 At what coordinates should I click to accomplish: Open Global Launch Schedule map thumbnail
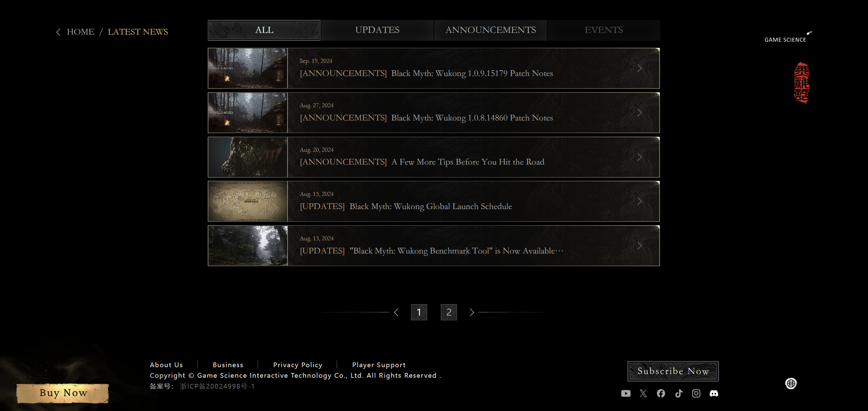coord(248,201)
